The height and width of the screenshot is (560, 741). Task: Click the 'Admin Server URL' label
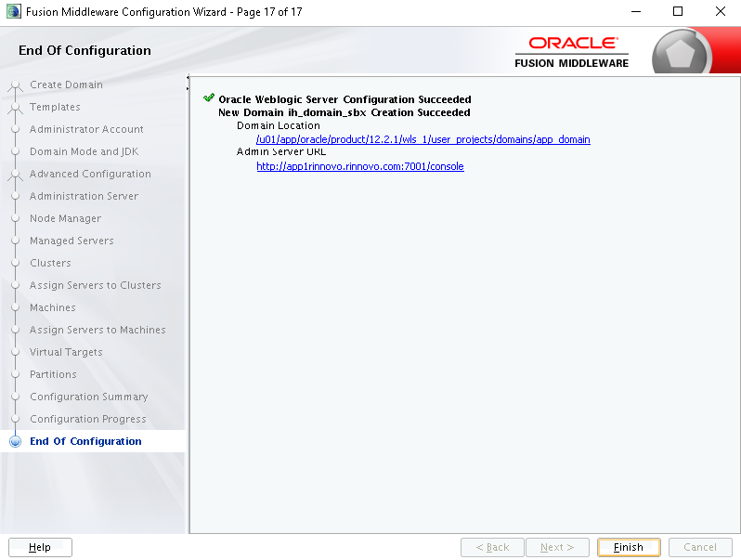point(281,151)
